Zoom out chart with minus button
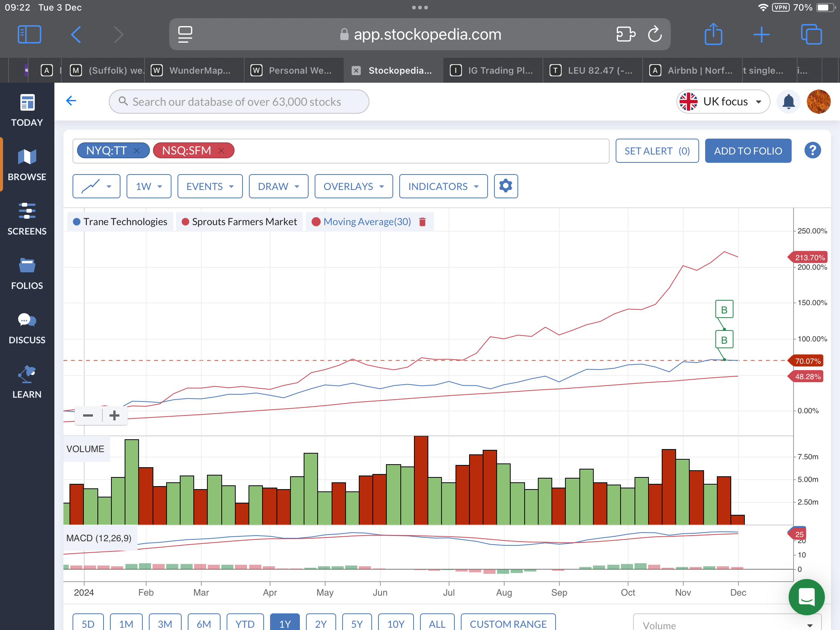The width and height of the screenshot is (840, 630). [88, 415]
